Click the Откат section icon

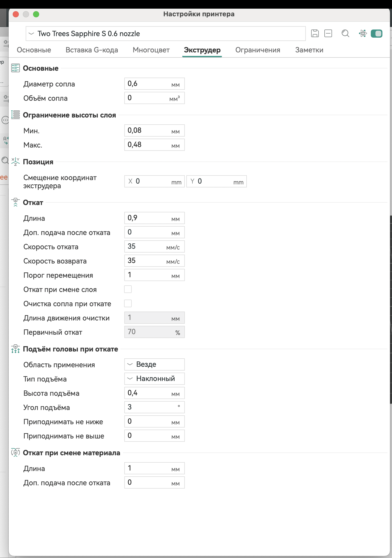(x=16, y=202)
